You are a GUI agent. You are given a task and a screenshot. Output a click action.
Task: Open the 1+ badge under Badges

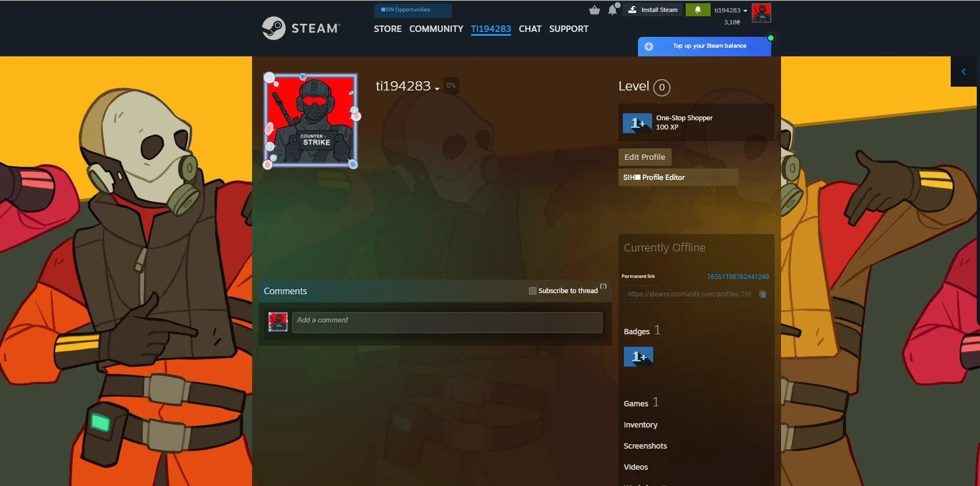coord(638,357)
